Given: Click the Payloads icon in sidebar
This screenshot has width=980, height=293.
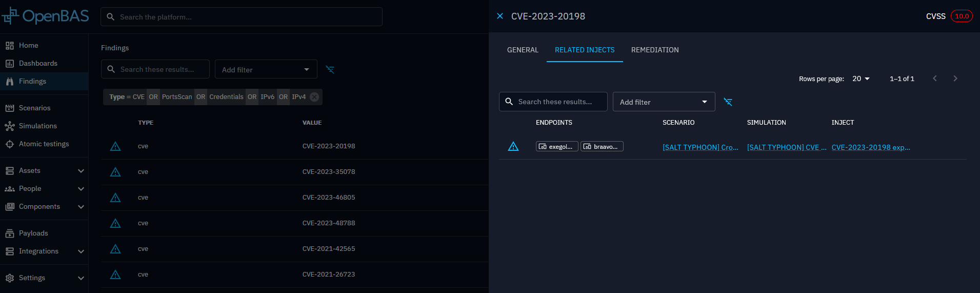Looking at the screenshot, I should 10,233.
